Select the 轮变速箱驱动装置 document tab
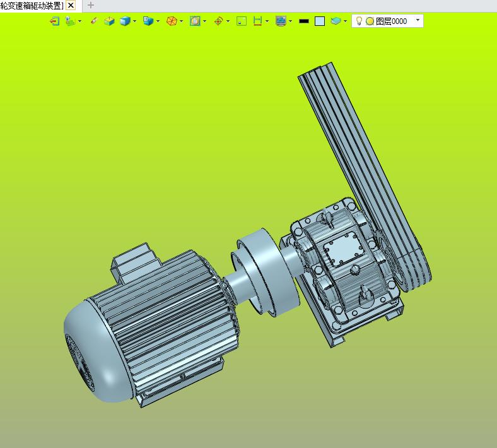 pos(32,6)
